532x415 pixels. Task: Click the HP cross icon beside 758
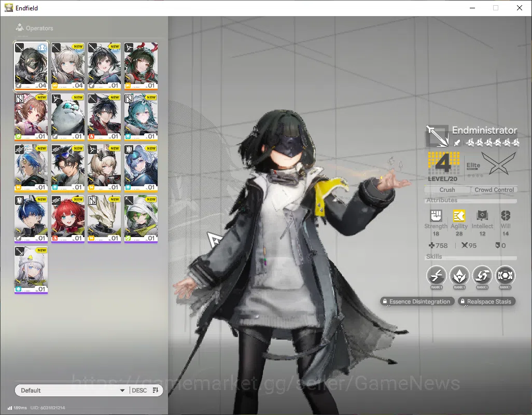point(431,245)
